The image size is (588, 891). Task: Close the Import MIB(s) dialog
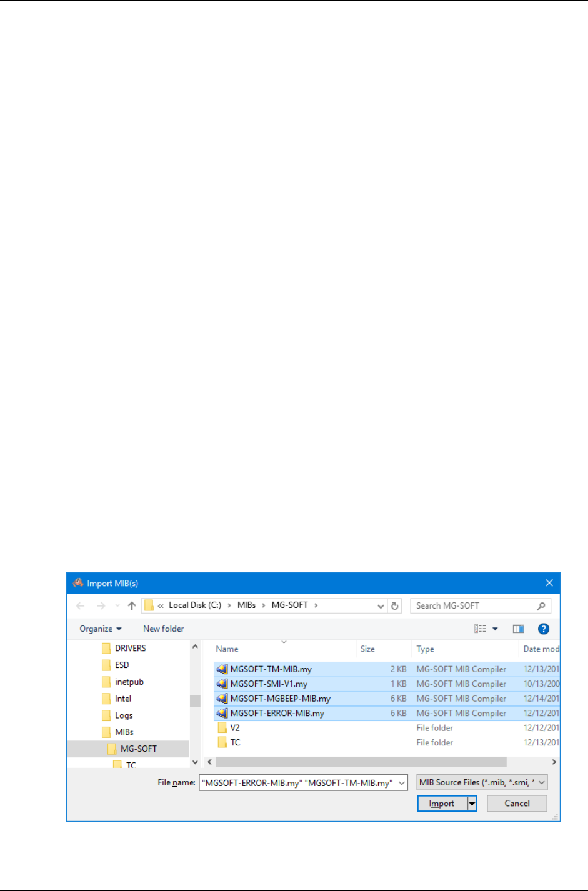pos(549,583)
